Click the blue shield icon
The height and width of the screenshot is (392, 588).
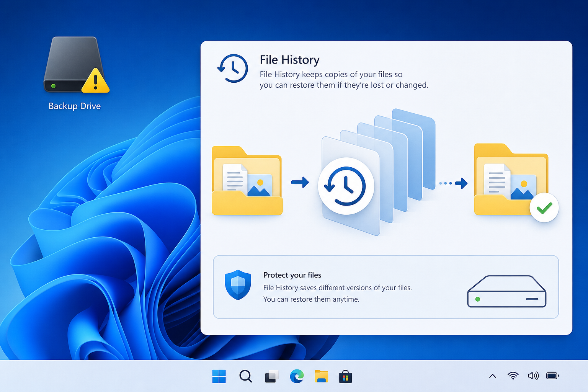click(238, 285)
